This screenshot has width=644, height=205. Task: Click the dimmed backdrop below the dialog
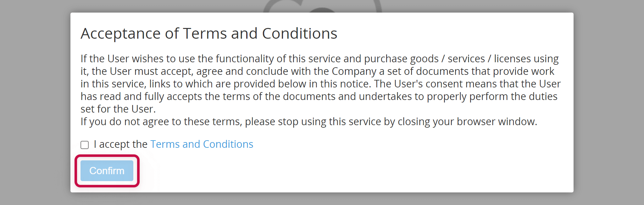322,199
